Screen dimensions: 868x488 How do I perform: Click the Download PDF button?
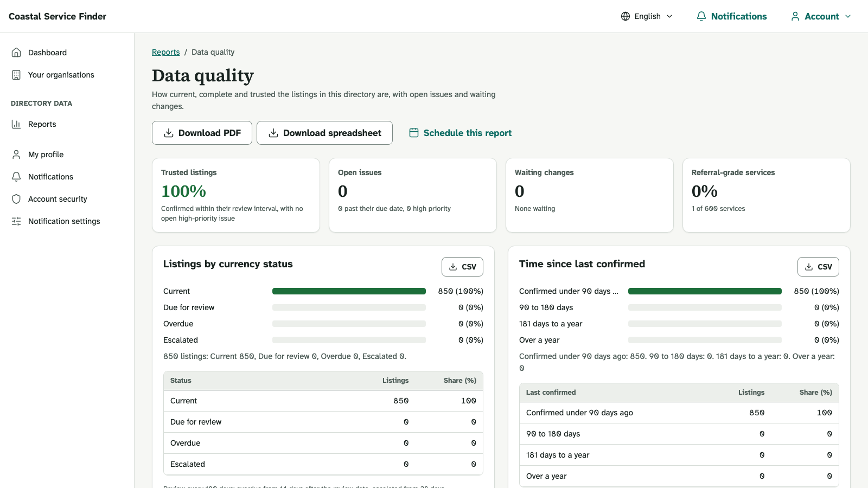[202, 133]
